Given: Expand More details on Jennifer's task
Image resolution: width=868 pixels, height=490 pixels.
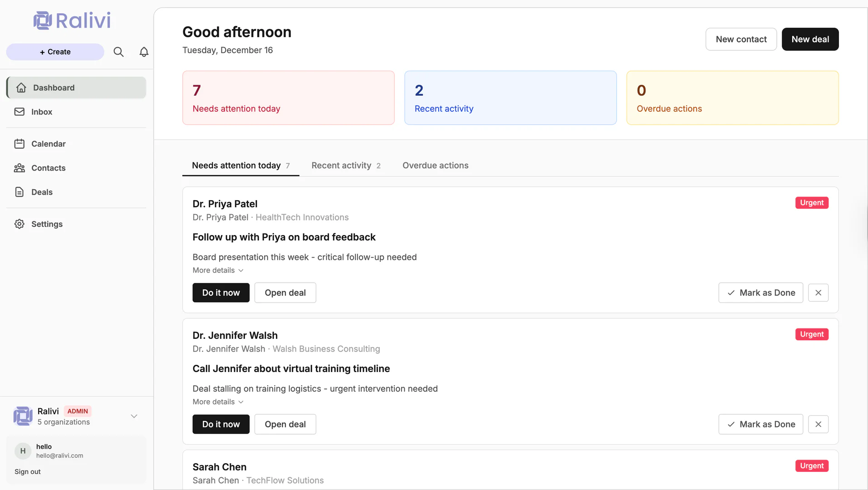Looking at the screenshot, I should click(x=218, y=402).
